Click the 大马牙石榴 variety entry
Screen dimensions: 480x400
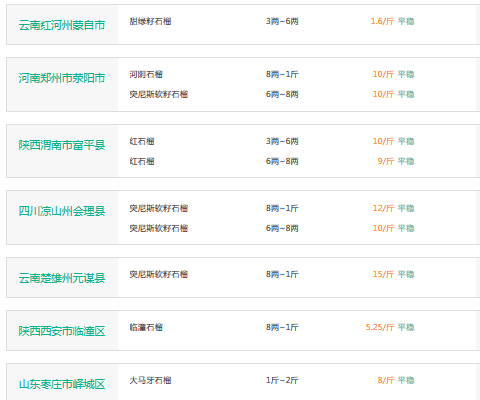coord(150,380)
